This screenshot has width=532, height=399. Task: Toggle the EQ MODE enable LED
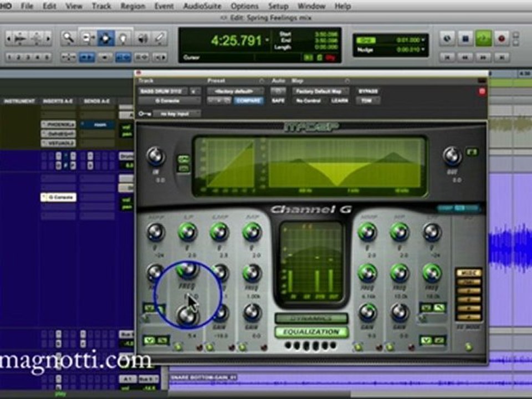click(469, 346)
